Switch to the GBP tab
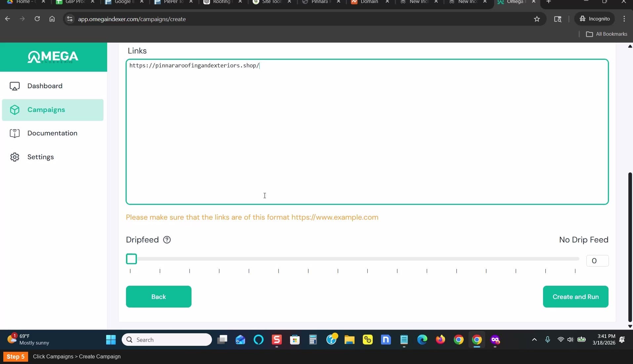Viewport: 633px width, 364px height. pyautogui.click(x=75, y=2)
